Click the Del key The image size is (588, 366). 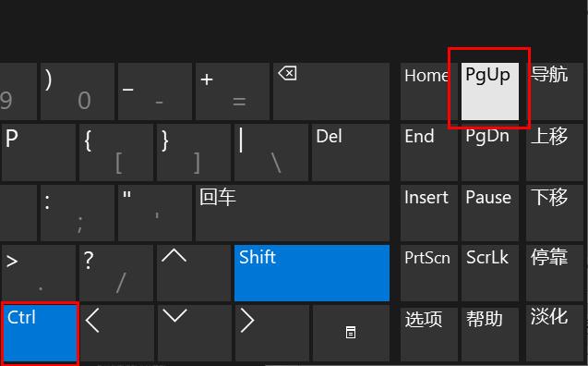351,152
